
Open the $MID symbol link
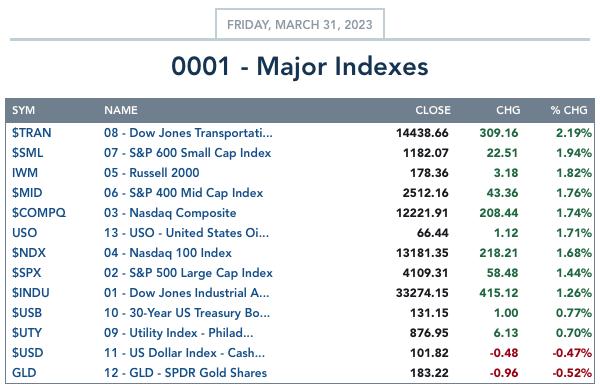point(27,192)
